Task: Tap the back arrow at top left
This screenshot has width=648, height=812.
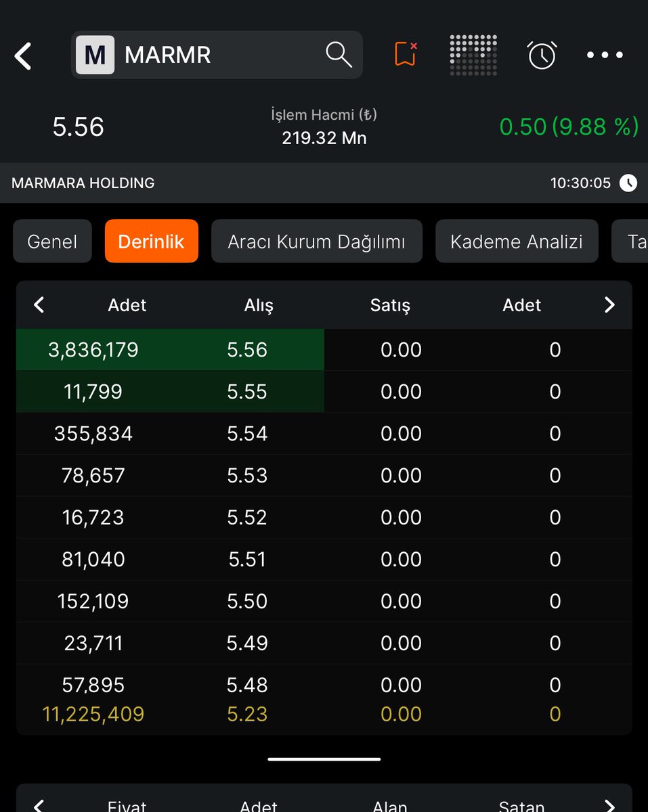Action: 23,55
